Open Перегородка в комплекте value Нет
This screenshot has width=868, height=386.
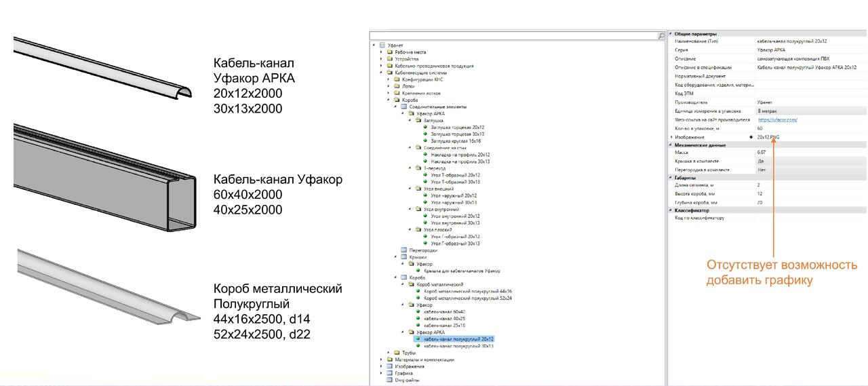pyautogui.click(x=811, y=170)
